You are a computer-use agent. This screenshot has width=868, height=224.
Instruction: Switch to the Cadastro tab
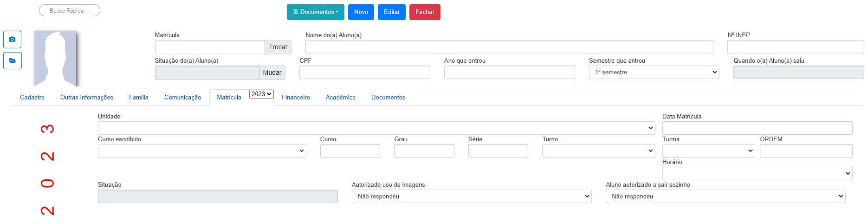point(32,97)
